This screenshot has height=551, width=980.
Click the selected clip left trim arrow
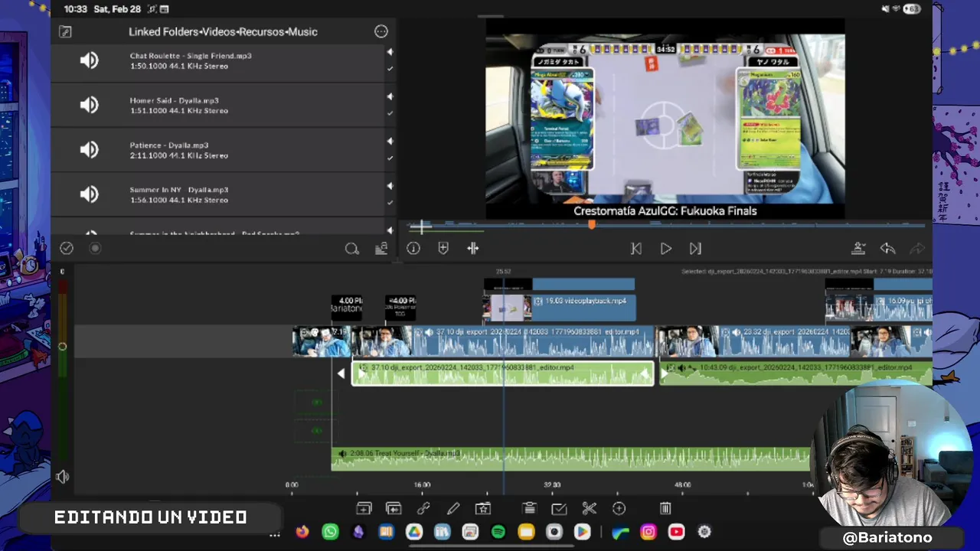pos(341,373)
